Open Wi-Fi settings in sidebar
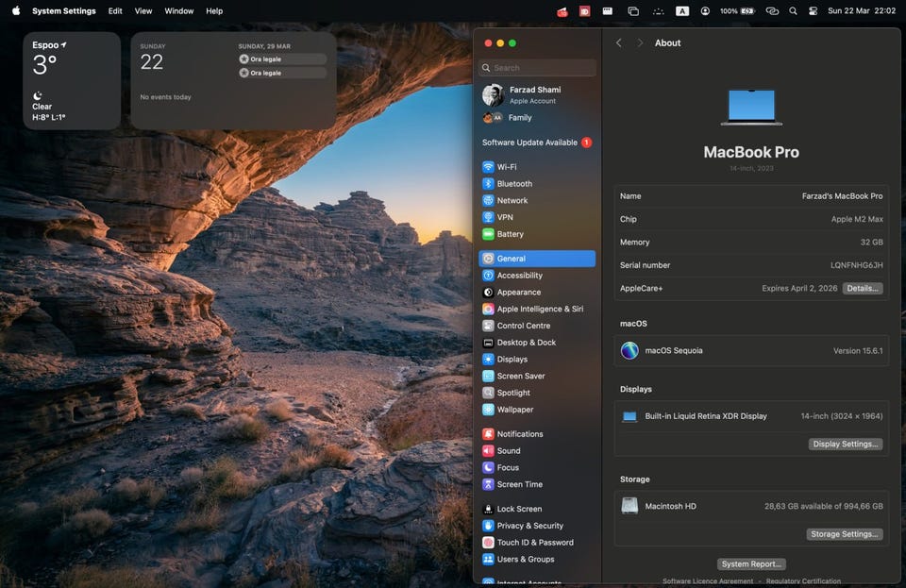Screen dimensions: 906x588 (x=507, y=167)
